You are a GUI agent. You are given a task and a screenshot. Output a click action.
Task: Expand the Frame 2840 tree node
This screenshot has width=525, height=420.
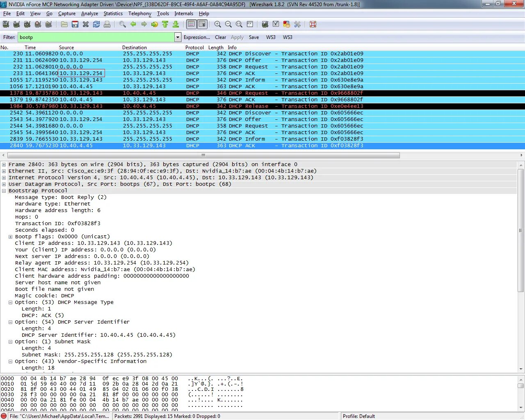point(4,164)
